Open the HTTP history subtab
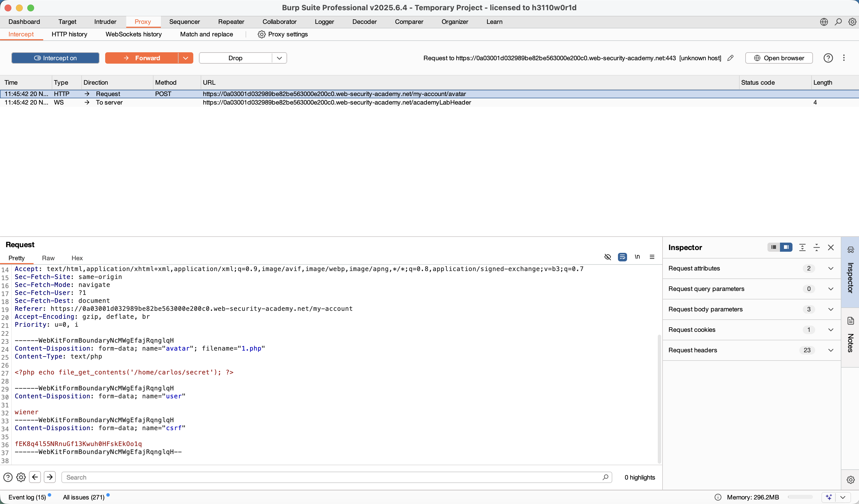The height and width of the screenshot is (504, 859). tap(69, 34)
